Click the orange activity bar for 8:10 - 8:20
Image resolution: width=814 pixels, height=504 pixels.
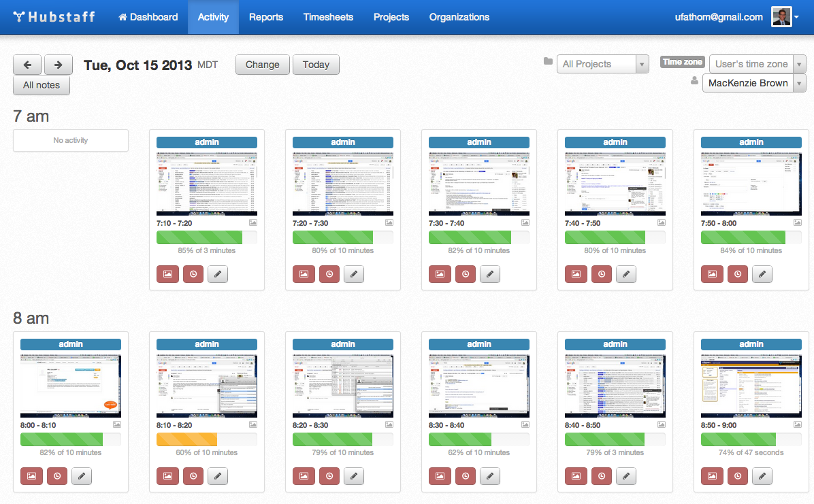[x=186, y=439]
